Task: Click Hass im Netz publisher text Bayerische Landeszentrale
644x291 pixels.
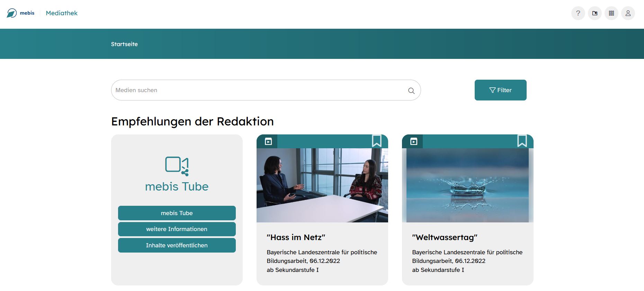Action: pyautogui.click(x=322, y=256)
